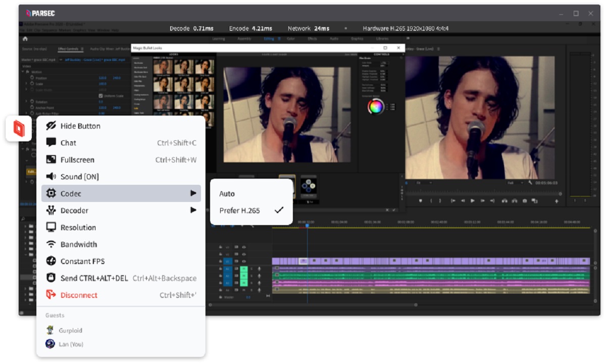Click Step Forward one frame in Program monitor
606x364 pixels.
483,200
